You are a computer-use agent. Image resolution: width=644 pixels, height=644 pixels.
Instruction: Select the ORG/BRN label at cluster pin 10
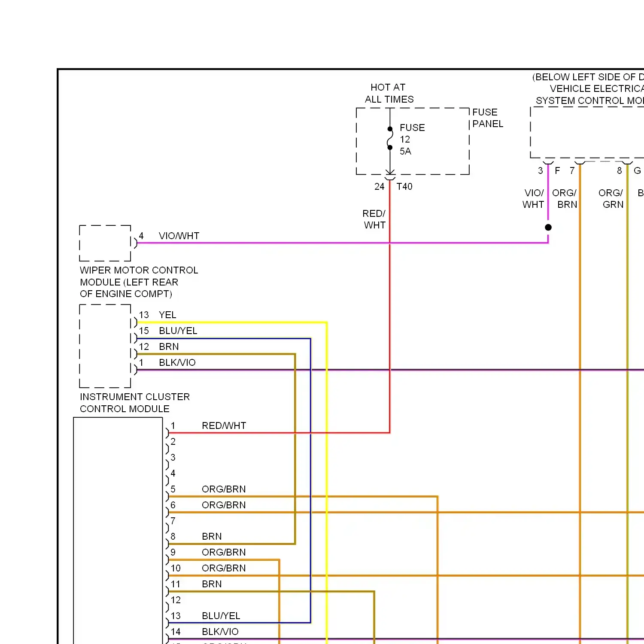224,568
